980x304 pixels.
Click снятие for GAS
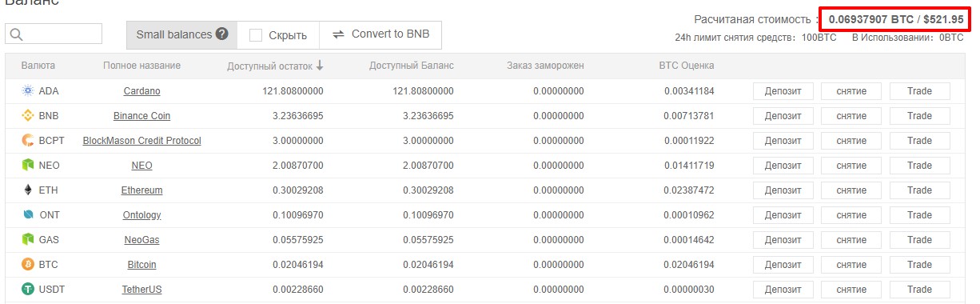pyautogui.click(x=851, y=240)
